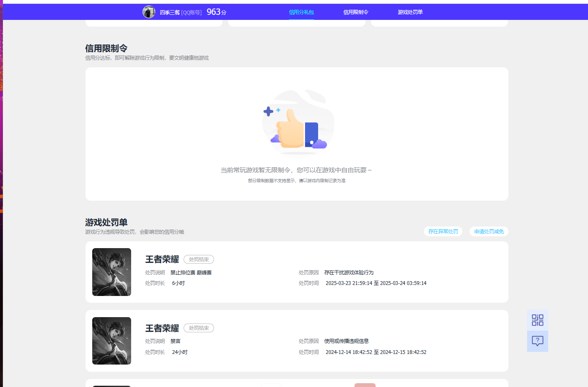Click the penalty reason 使用或传播违规信息
The width and height of the screenshot is (588, 387).
[348, 340]
